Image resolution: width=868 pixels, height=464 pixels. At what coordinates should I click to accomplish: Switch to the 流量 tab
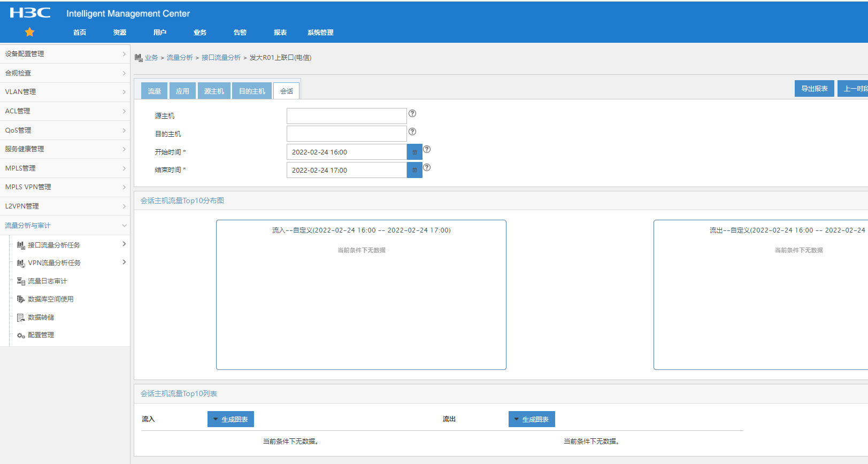[155, 91]
